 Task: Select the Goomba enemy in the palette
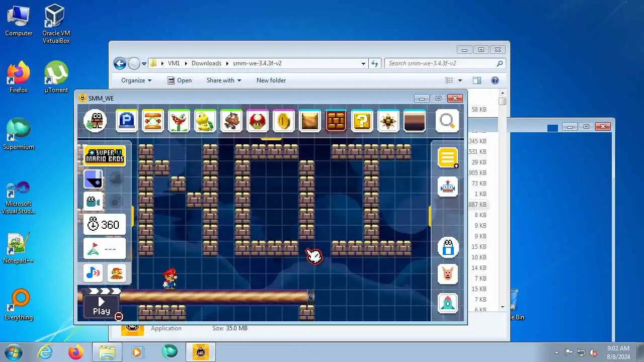[231, 121]
